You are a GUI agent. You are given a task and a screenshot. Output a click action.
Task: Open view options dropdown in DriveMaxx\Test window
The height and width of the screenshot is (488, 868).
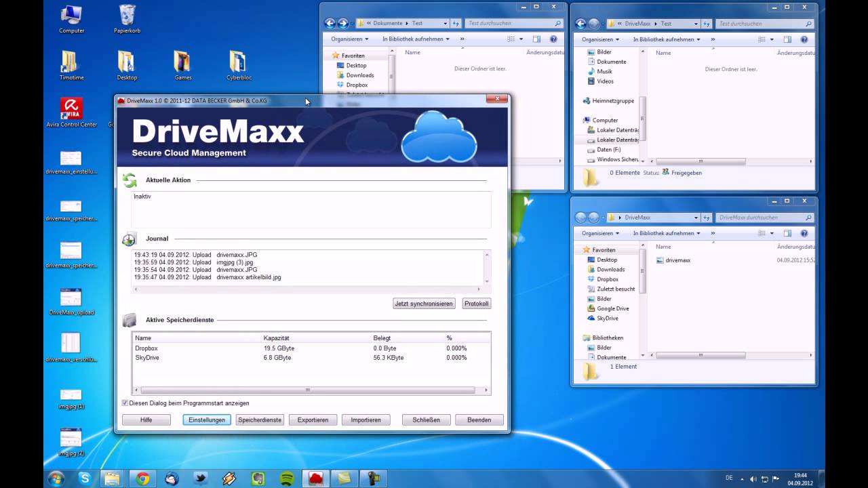[772, 39]
